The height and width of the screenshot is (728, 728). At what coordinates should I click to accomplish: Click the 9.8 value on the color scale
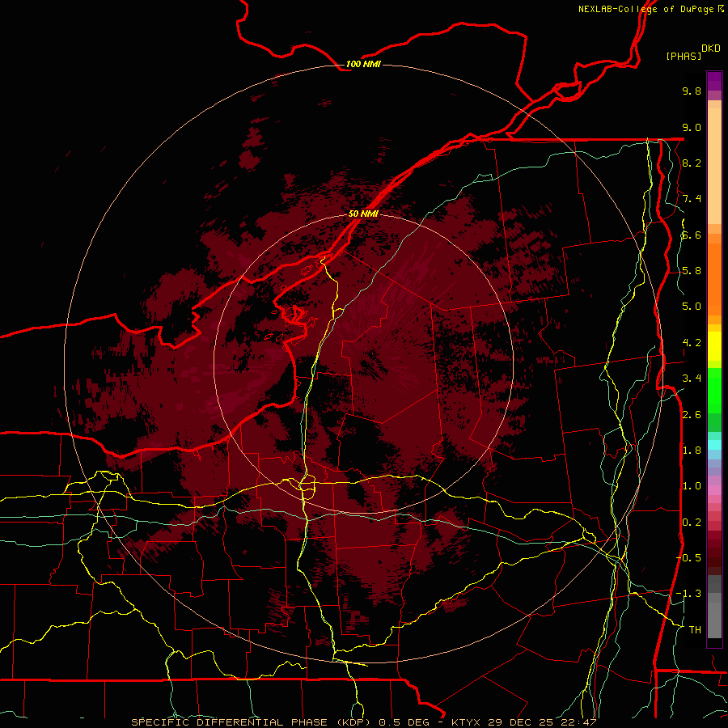[692, 91]
